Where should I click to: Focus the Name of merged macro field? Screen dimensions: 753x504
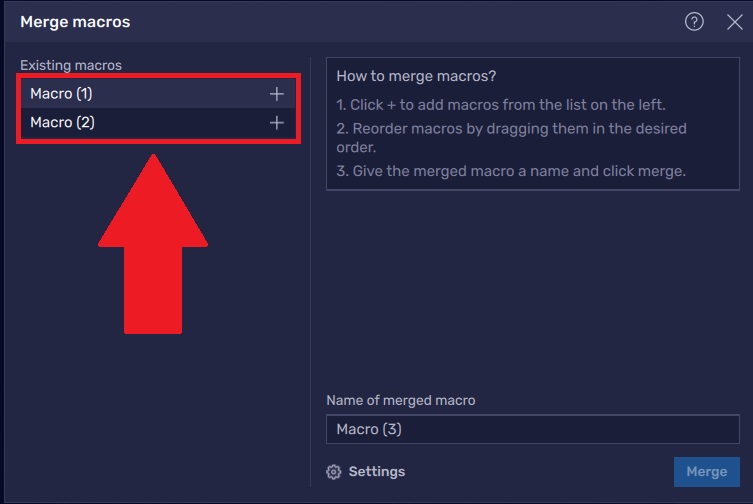(x=532, y=429)
